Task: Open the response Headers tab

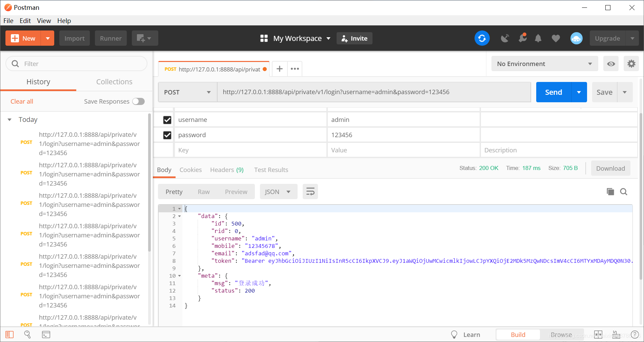Action: (x=227, y=170)
